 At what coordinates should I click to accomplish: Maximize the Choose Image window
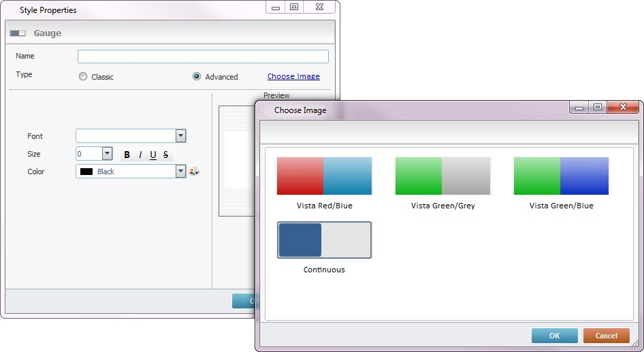point(598,107)
